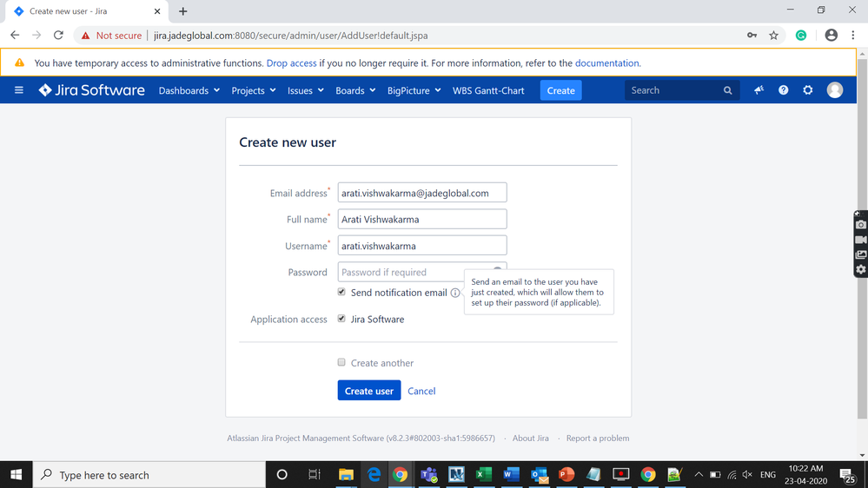Click the search magnifier icon
Screen dimensions: 868x488
point(728,90)
